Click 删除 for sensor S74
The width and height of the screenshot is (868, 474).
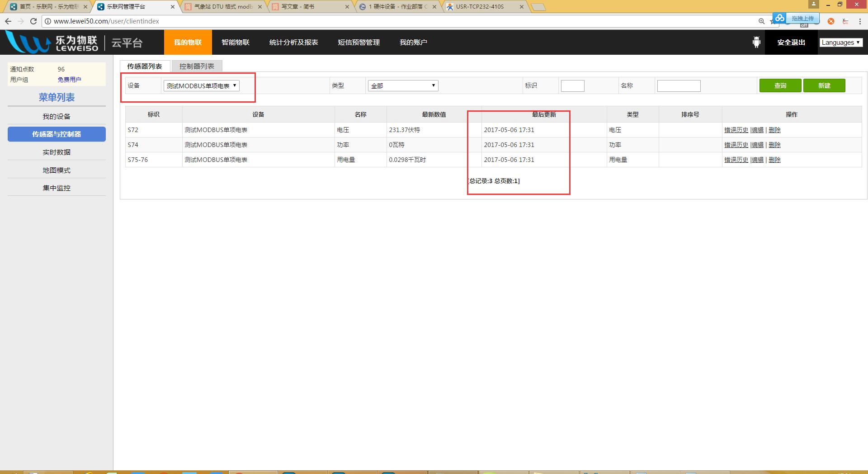(774, 145)
